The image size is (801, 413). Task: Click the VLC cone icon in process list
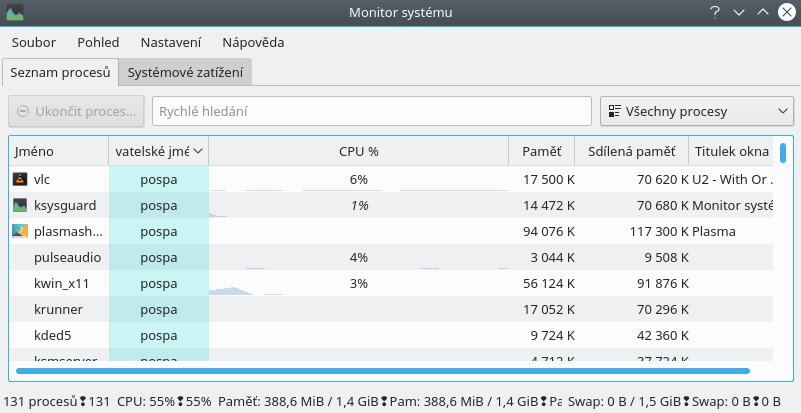[x=21, y=179]
